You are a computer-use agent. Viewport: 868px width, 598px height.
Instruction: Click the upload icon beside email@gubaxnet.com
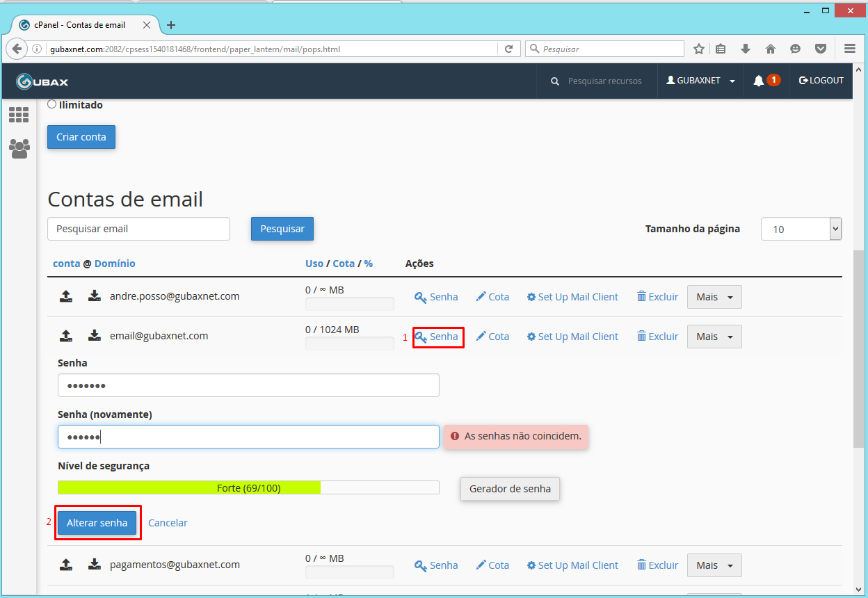65,335
